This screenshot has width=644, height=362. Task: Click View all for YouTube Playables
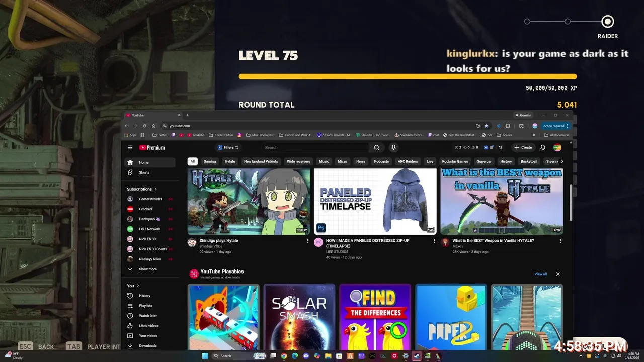541,274
